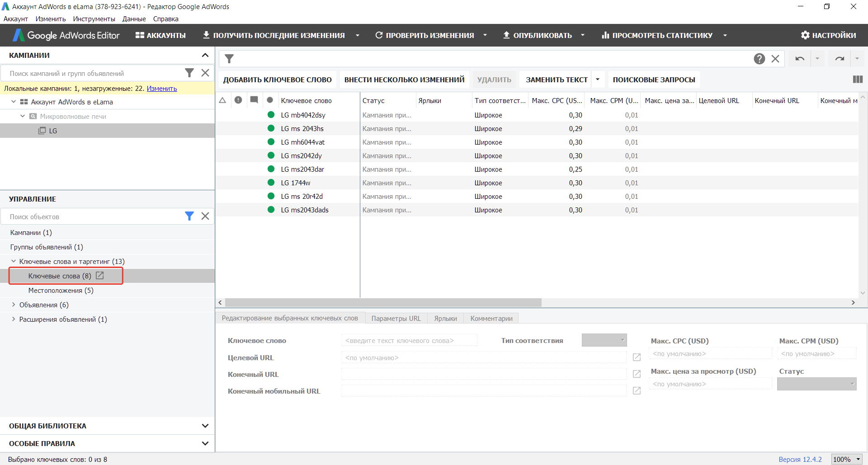
Task: Click green status dot of LG 1744w
Action: 271,183
